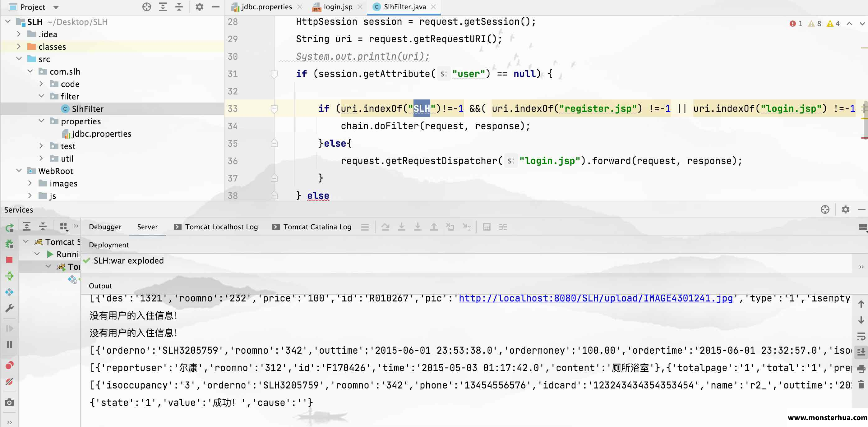Click Step Into debugger icon
The height and width of the screenshot is (427, 868).
pos(402,227)
